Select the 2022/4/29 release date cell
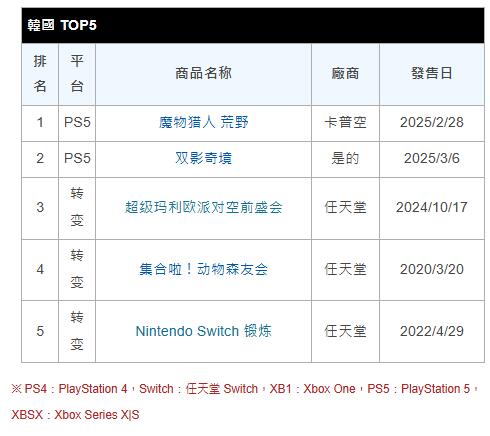This screenshot has height=436, width=490. [432, 331]
